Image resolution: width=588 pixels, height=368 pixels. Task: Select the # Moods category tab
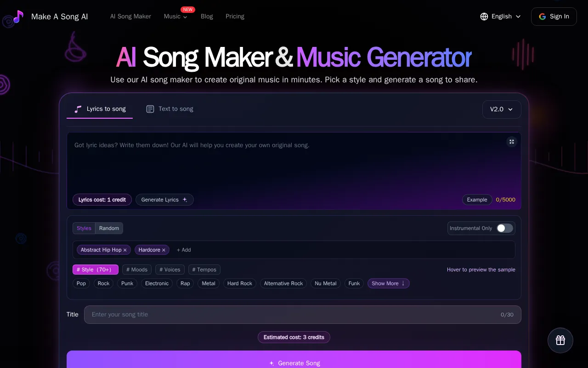click(x=137, y=270)
